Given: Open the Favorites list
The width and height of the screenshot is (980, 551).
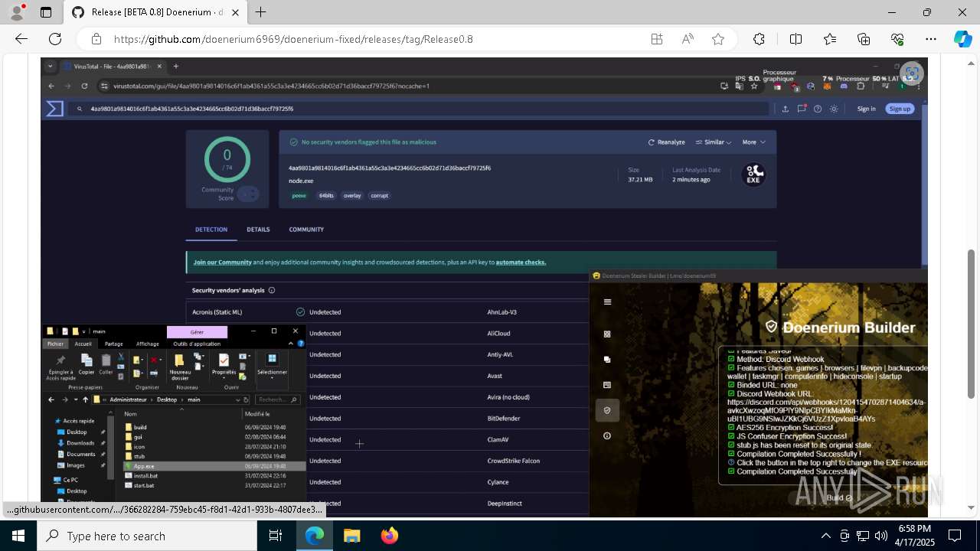Looking at the screenshot, I should (x=830, y=39).
